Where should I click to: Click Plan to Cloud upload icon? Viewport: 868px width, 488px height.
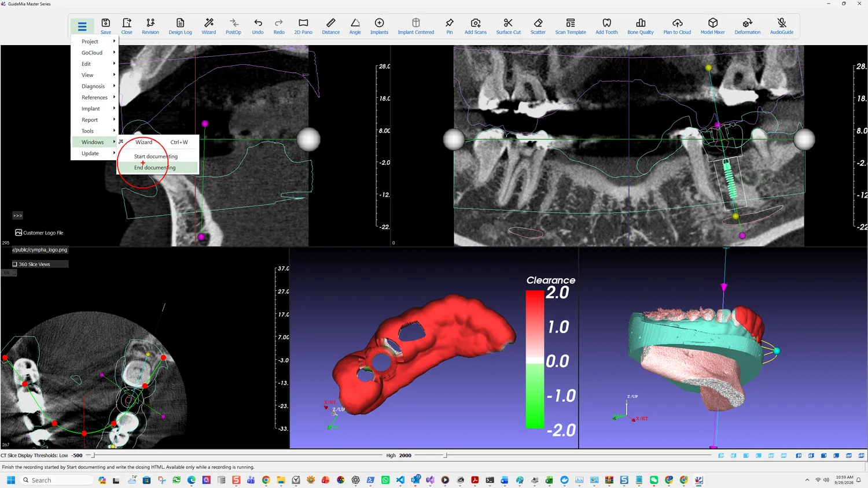click(678, 26)
